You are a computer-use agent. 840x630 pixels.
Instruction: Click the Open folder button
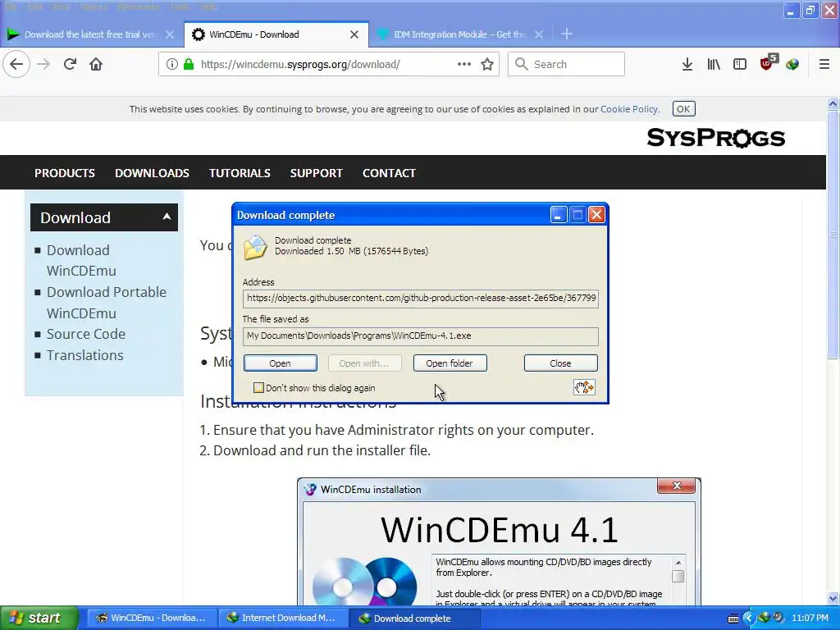[450, 363]
